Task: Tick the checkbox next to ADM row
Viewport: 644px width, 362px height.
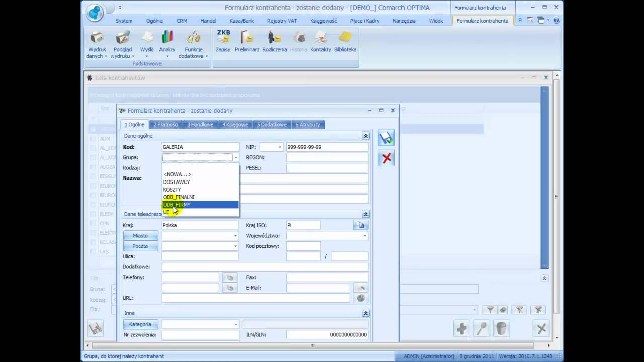Action: pyautogui.click(x=93, y=138)
